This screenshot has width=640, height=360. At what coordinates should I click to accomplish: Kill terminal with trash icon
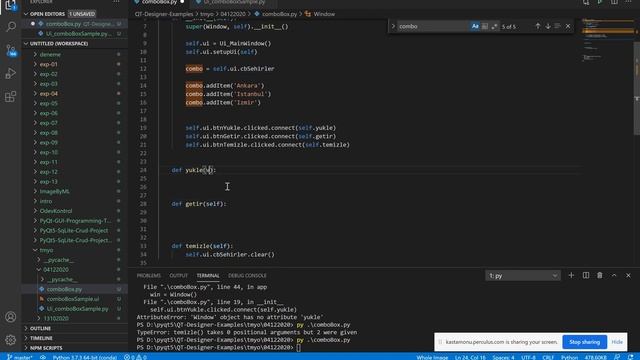pos(600,276)
